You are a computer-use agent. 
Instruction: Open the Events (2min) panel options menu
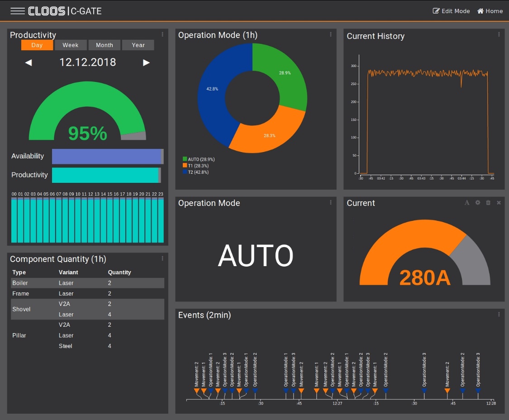[499, 314]
